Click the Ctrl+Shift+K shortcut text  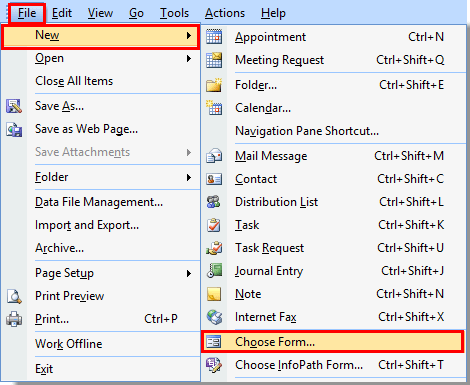click(411, 225)
